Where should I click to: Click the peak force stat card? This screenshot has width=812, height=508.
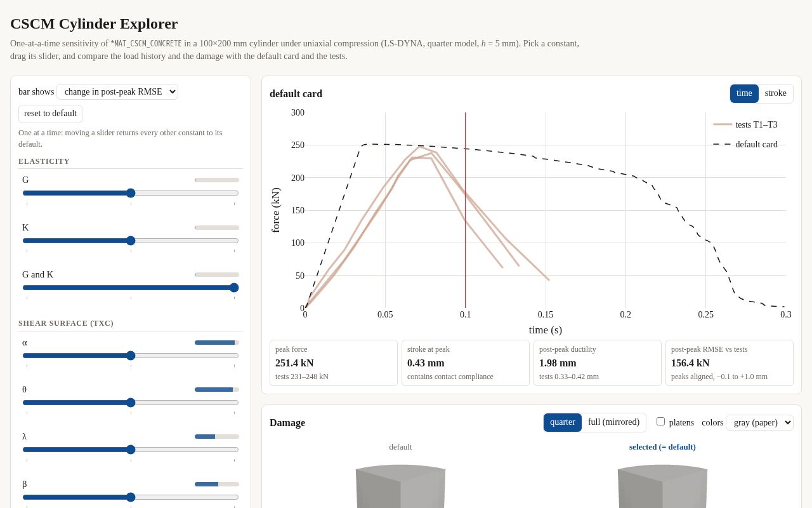point(334,363)
